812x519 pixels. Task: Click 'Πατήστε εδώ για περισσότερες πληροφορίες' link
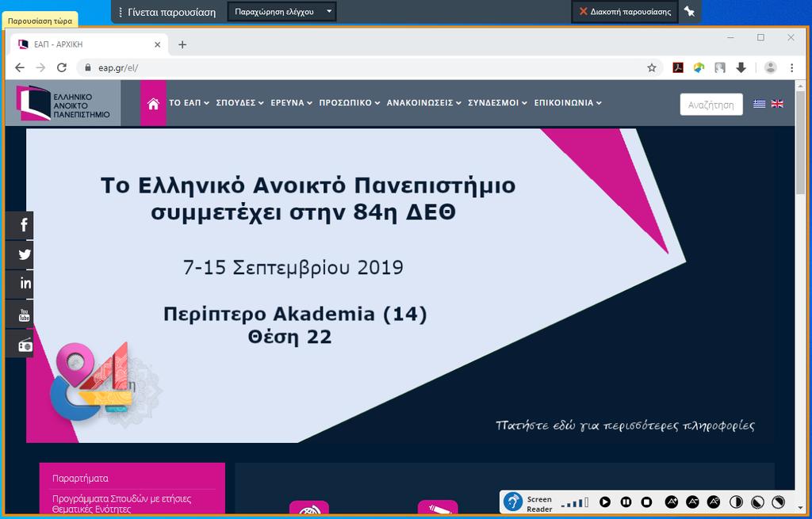[x=625, y=426]
